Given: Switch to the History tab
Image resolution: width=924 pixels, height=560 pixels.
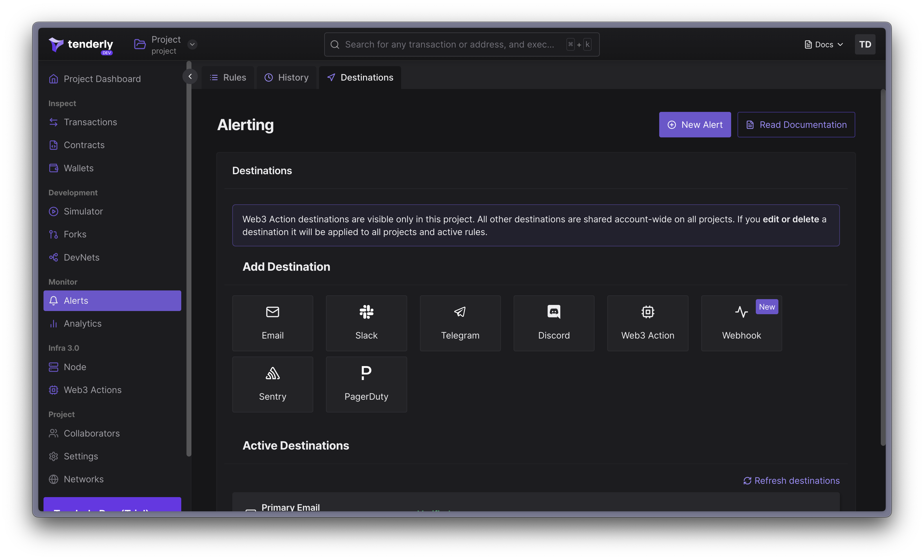Looking at the screenshot, I should click(x=293, y=77).
